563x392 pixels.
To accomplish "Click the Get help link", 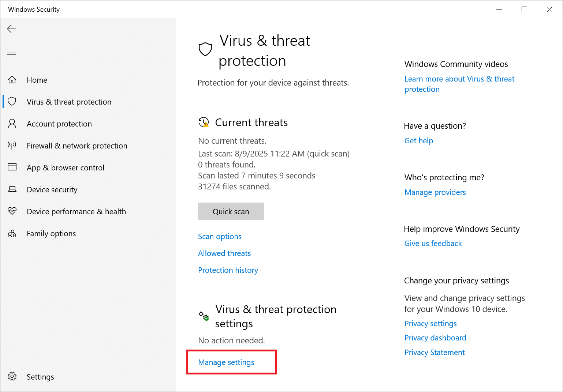I will [x=419, y=141].
